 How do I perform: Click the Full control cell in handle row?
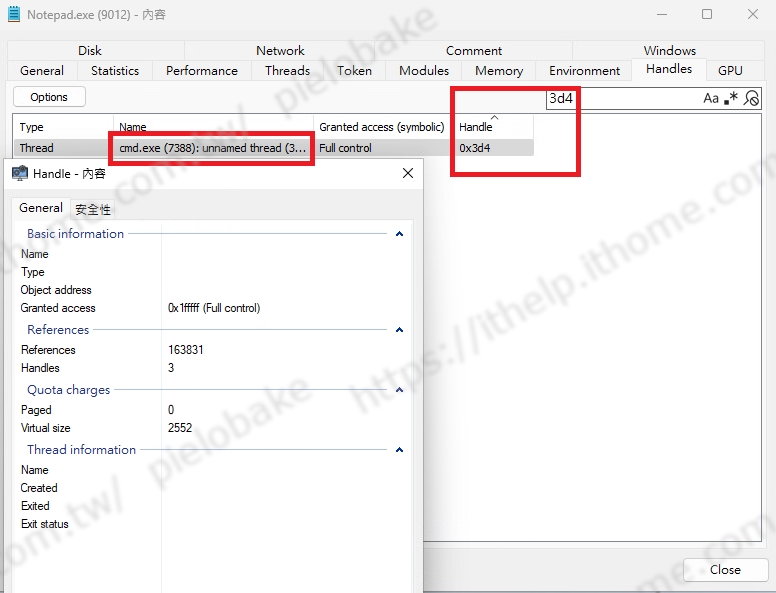click(345, 148)
